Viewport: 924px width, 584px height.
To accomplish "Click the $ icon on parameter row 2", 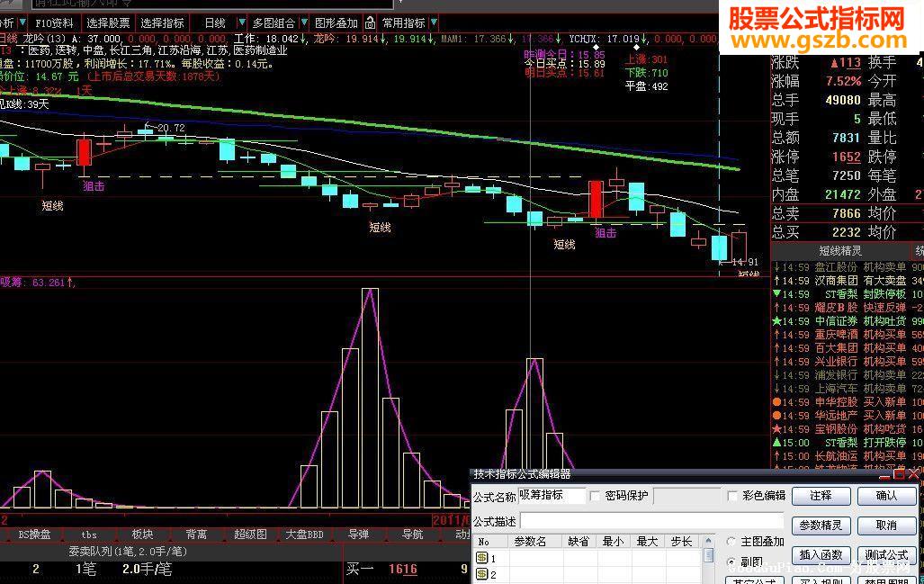I will click(481, 573).
